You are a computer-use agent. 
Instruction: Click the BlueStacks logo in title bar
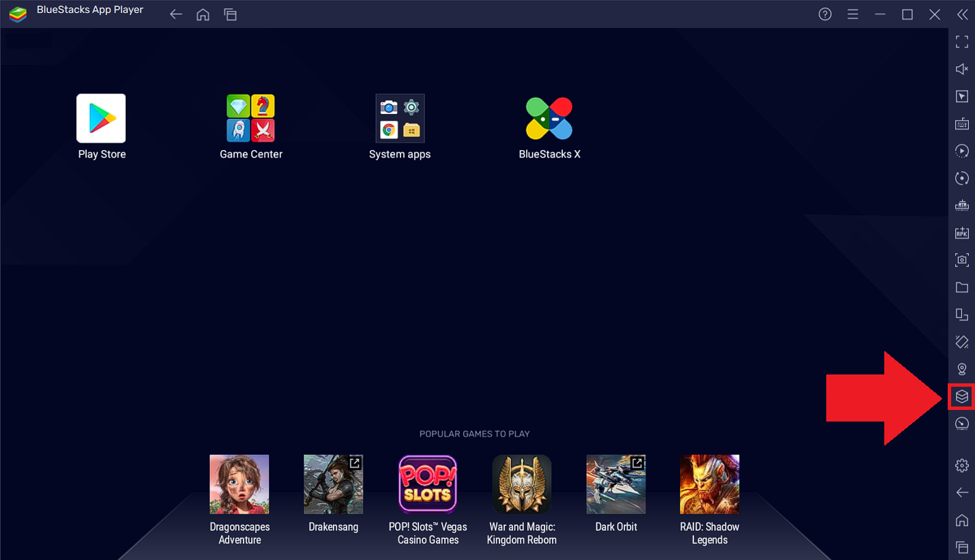[17, 14]
